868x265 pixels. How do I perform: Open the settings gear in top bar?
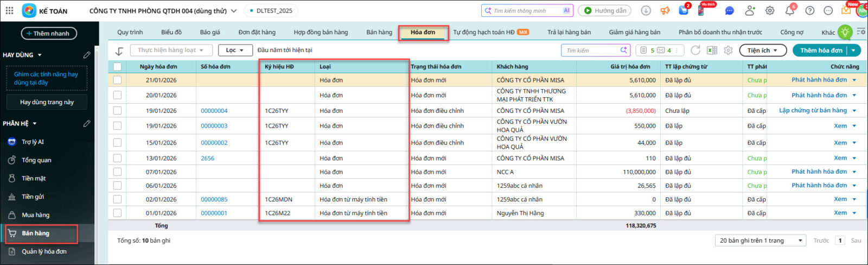pyautogui.click(x=770, y=10)
